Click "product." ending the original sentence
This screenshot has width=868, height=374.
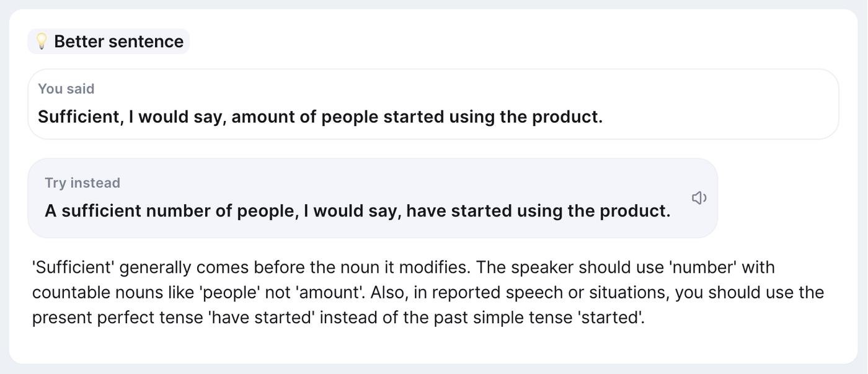tap(567, 117)
